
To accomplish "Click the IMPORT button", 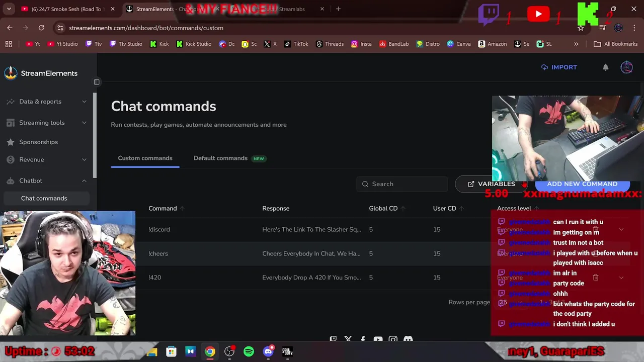I will (559, 67).
